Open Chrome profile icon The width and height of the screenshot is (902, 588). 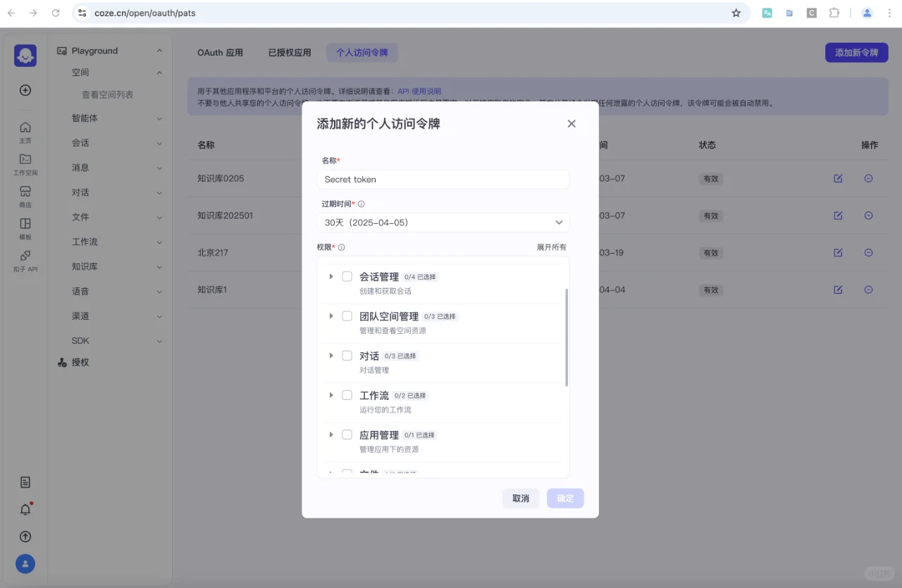coord(867,13)
